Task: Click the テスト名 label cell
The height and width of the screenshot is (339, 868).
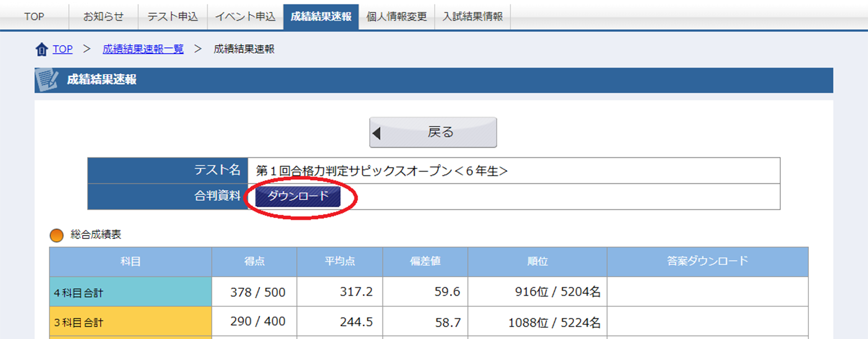Action: click(168, 170)
